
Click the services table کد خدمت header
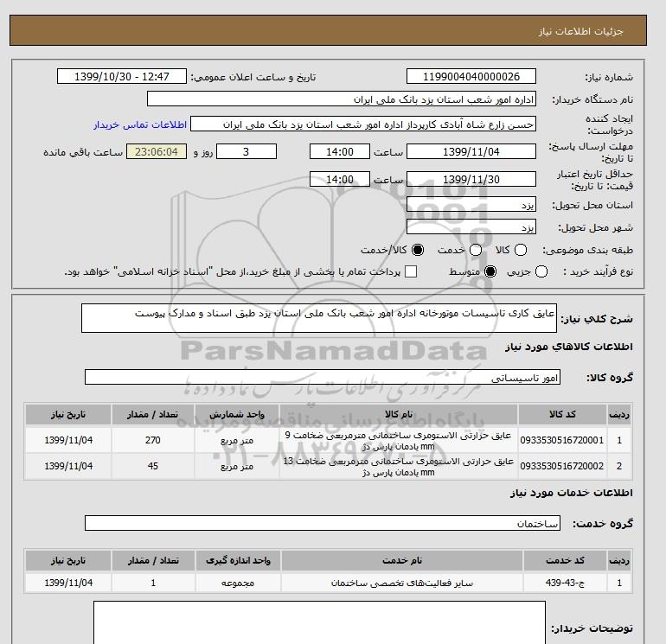[x=565, y=561]
